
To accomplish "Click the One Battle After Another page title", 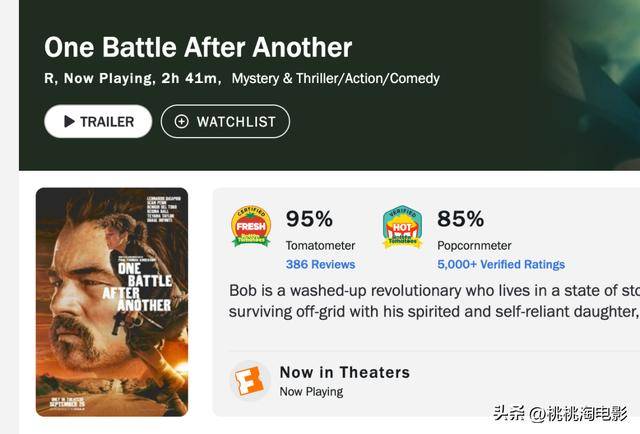I will click(198, 47).
